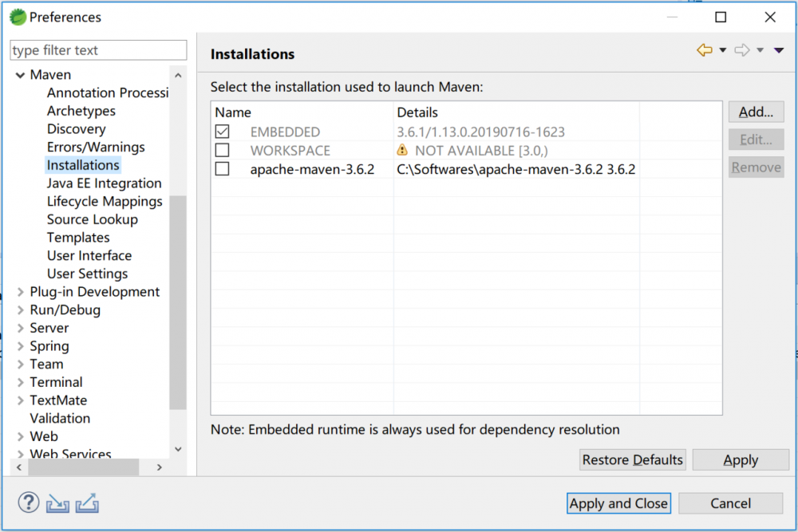Viewport: 798px width, 532px height.
Task: Click the Export preferences icon
Action: (x=87, y=503)
